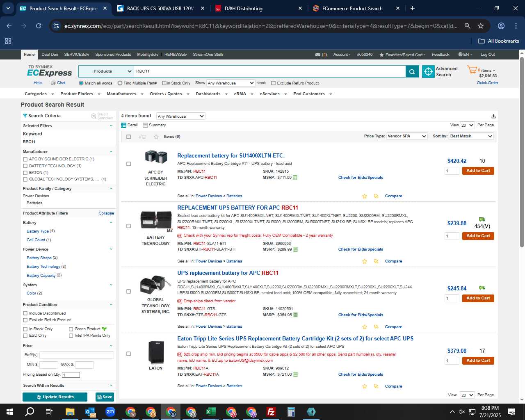The image size is (525, 420).
Task: Click the Saved Searches icon
Action: click(x=94, y=116)
